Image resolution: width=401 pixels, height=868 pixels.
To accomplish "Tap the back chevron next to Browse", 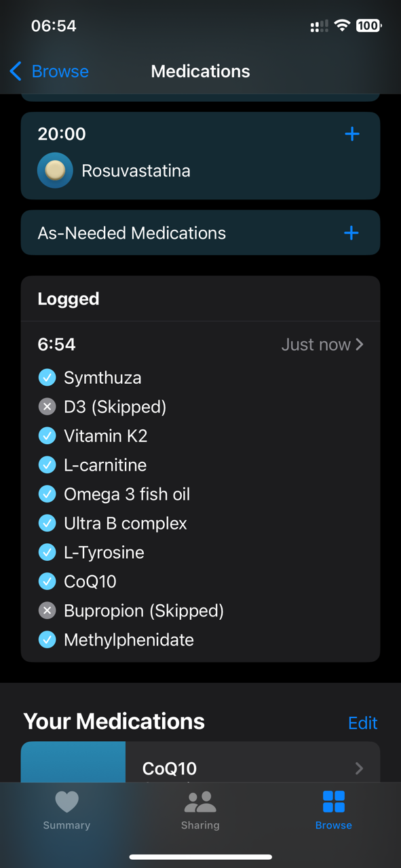I will click(x=16, y=71).
